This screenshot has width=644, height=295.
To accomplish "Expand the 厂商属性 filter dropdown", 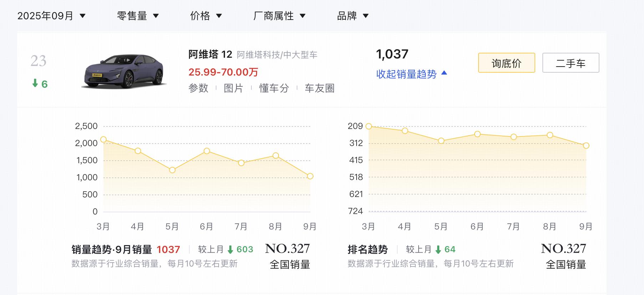I will pos(279,16).
